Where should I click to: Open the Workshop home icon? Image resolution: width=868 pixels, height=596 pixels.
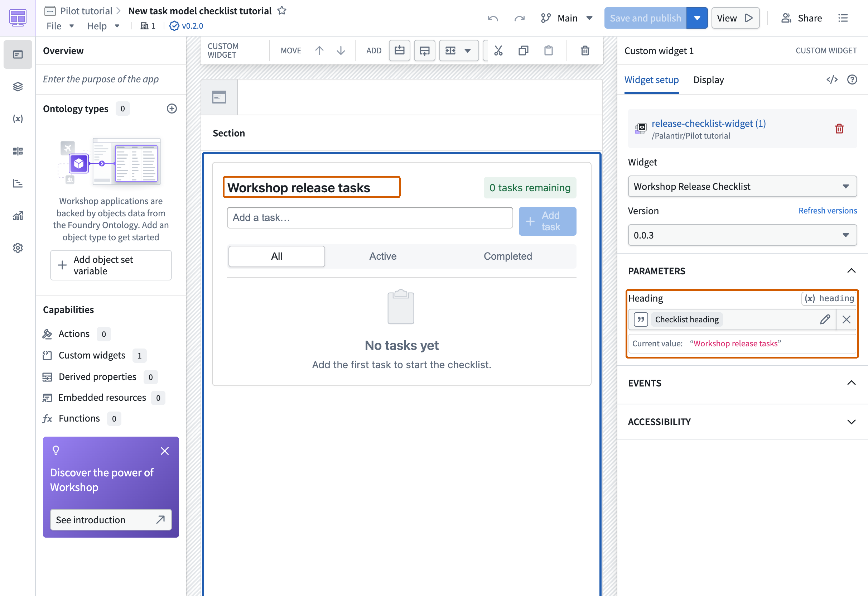[18, 18]
